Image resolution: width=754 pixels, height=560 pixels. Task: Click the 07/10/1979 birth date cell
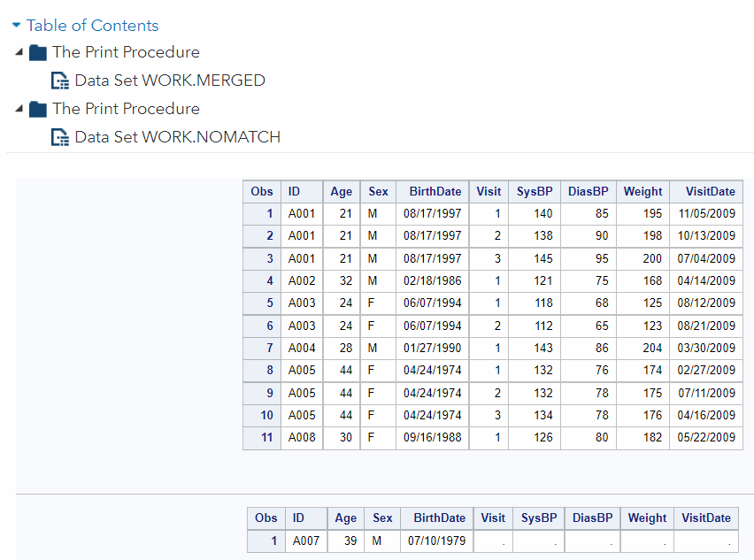coord(436,541)
